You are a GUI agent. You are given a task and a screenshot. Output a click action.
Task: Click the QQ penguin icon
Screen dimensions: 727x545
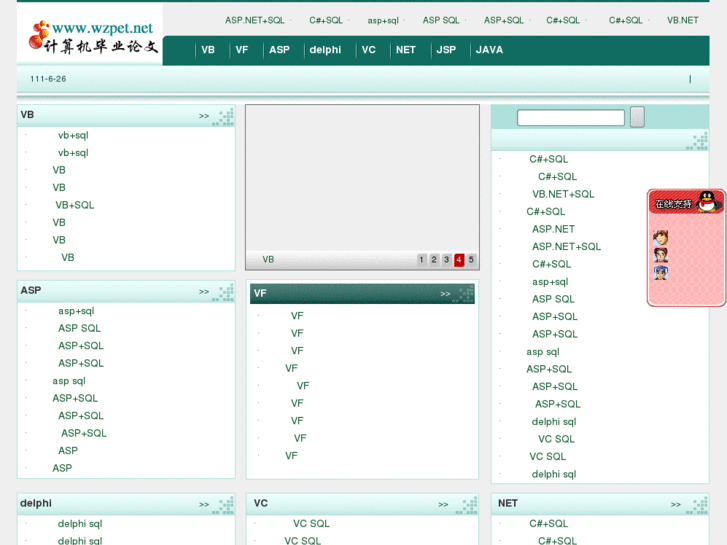coord(708,202)
